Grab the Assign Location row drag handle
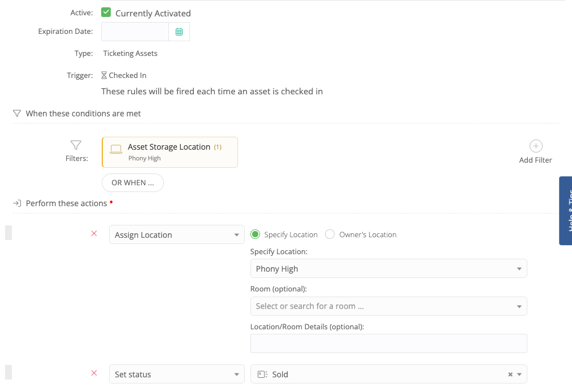This screenshot has width=572, height=392. [8, 233]
